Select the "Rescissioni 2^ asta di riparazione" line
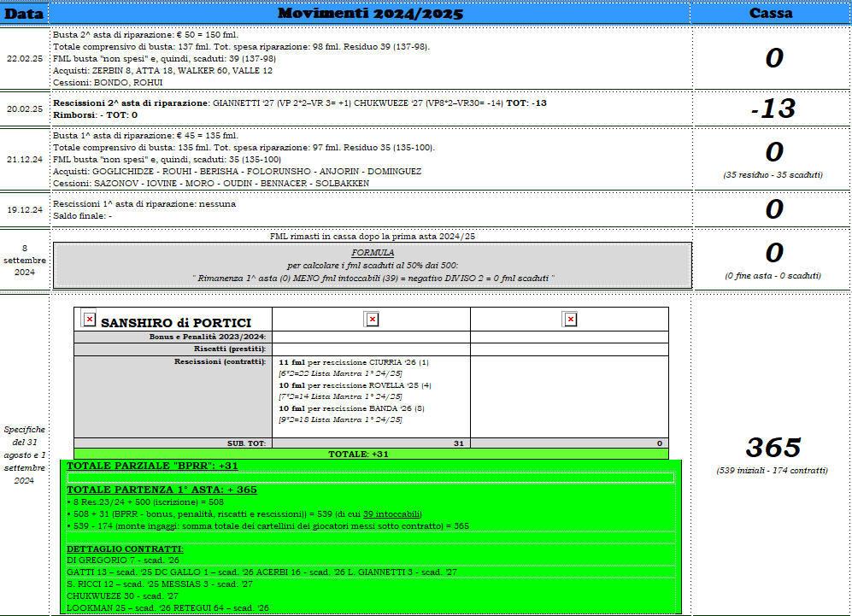This screenshot has height=616, width=852. coord(299,103)
